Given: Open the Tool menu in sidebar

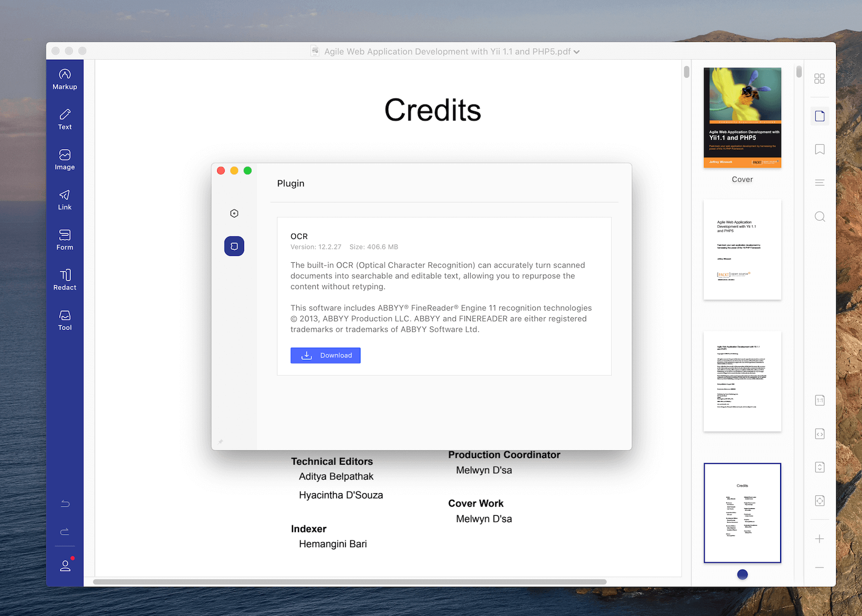Looking at the screenshot, I should tap(65, 320).
